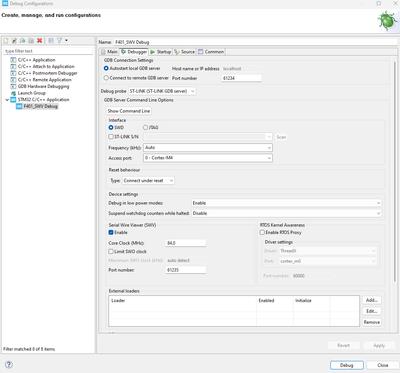This screenshot has height=373, width=400.
Task: Click the Close button
Action: 383,365
